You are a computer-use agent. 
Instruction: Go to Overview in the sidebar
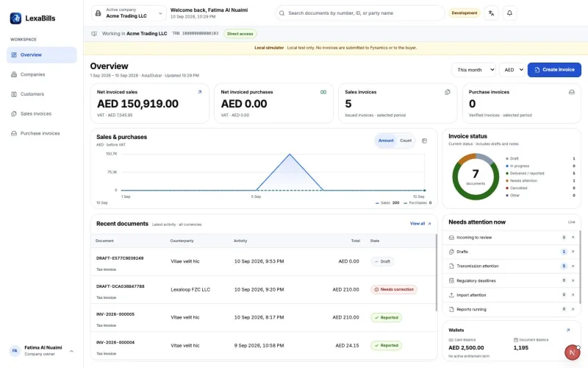42,54
